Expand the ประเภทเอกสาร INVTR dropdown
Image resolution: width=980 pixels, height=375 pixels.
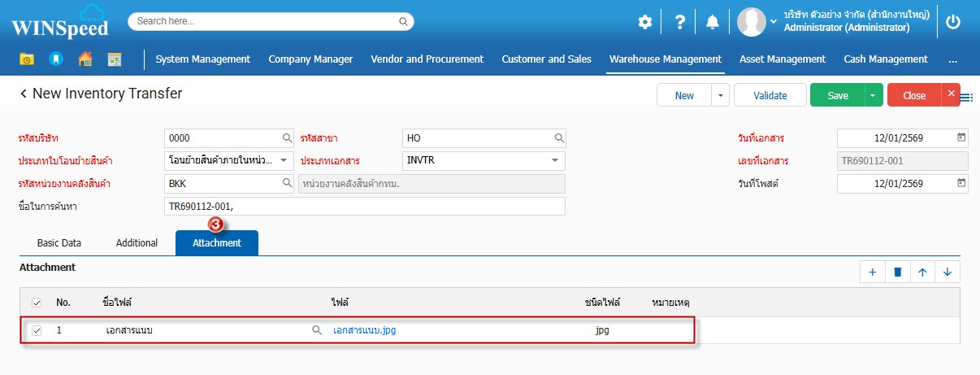tap(555, 160)
